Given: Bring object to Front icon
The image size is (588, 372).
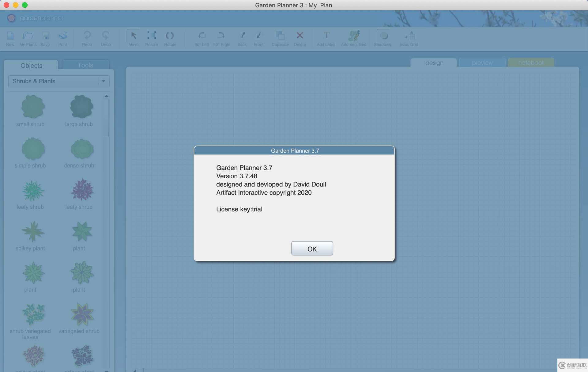Looking at the screenshot, I should pyautogui.click(x=259, y=35).
